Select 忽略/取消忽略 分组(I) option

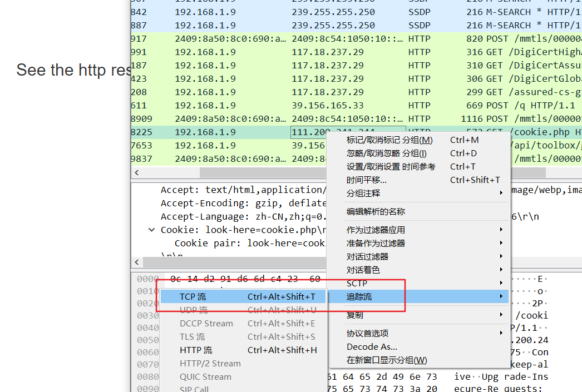(x=386, y=153)
